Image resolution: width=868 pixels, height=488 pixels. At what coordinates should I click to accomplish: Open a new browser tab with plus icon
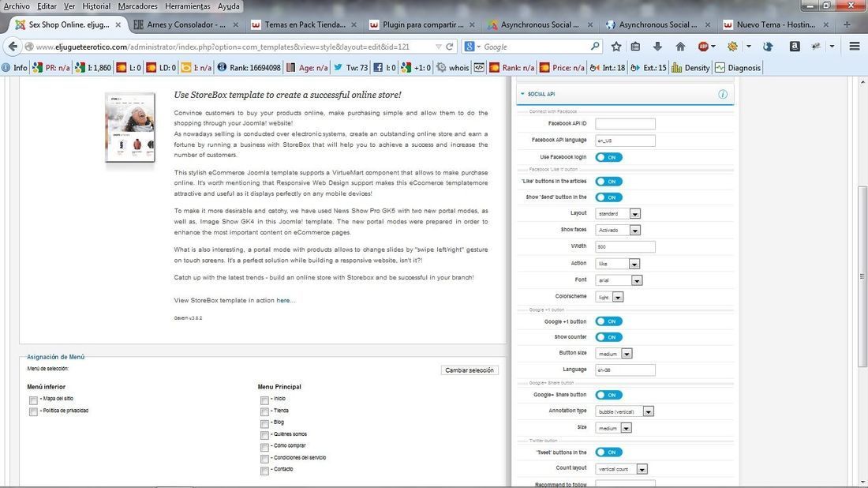(847, 25)
